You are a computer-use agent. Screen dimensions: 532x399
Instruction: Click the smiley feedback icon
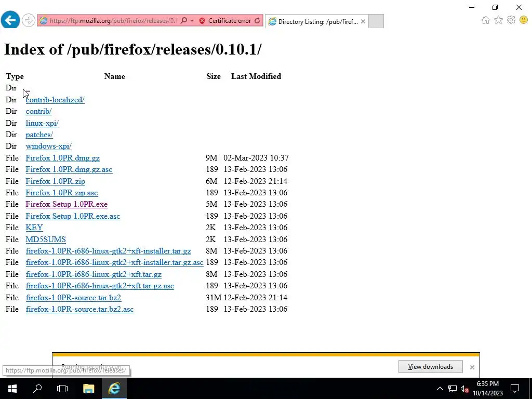pos(524,20)
